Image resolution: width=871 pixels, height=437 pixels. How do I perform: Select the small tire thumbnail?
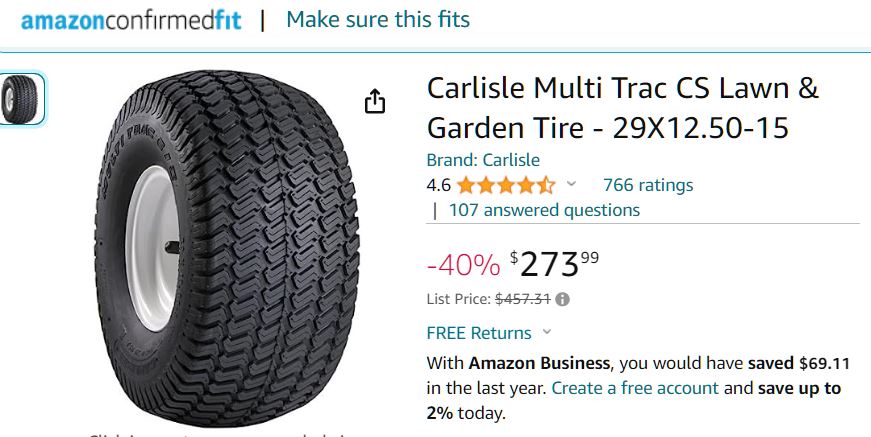(22, 99)
